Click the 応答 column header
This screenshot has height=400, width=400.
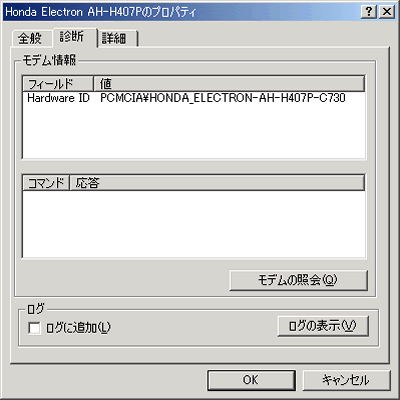[217, 183]
